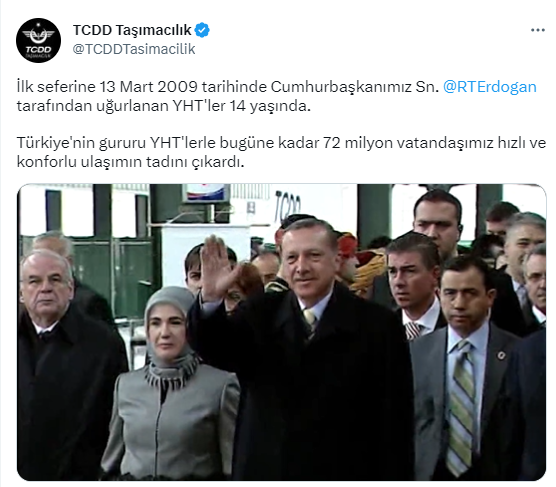This screenshot has width=556, height=487.
Task: Click the woman in gray headscarf in photo
Action: click(x=170, y=383)
